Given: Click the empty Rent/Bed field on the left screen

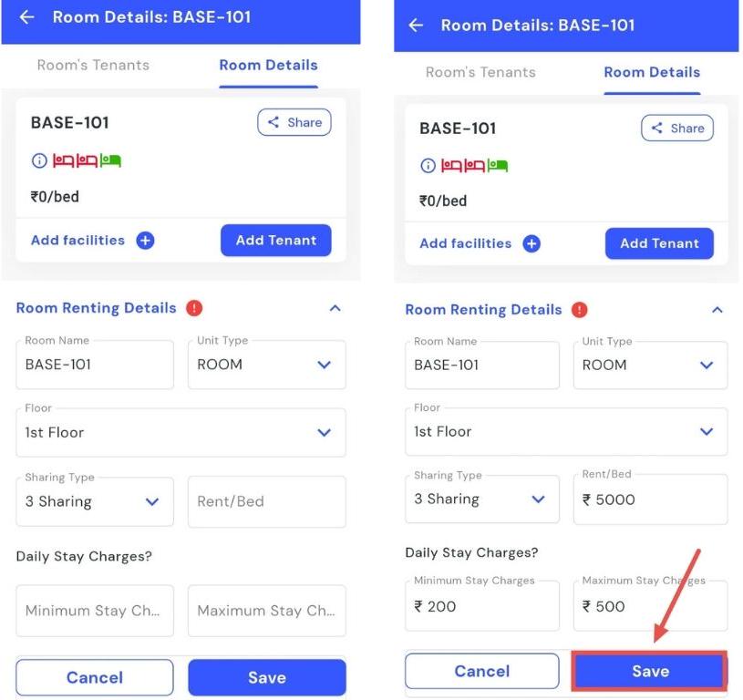Looking at the screenshot, I should [x=266, y=501].
